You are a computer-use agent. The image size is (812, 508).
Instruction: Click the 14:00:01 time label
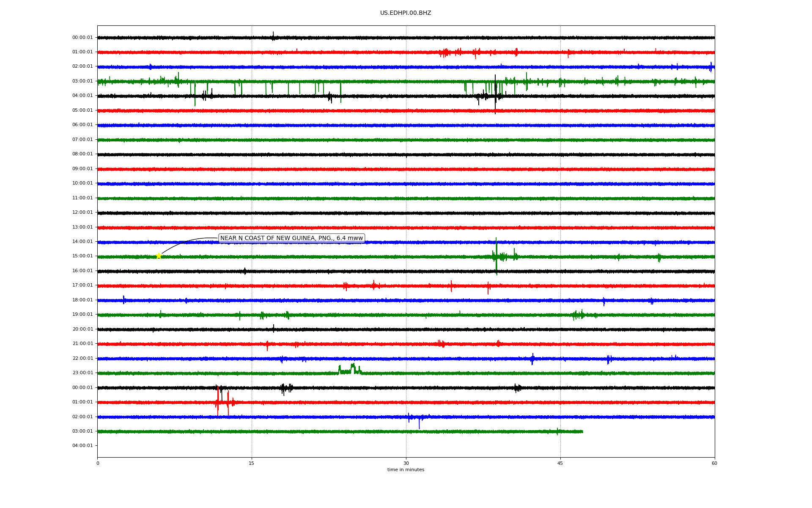pos(82,242)
